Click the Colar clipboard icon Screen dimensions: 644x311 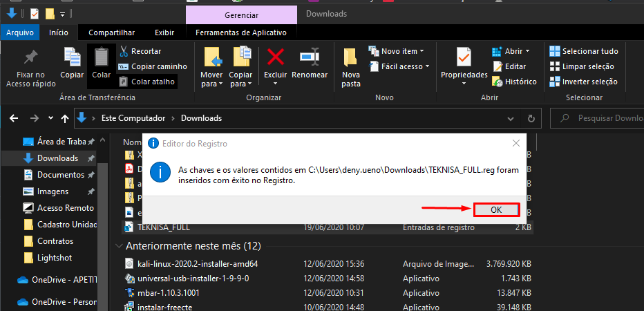(x=102, y=57)
